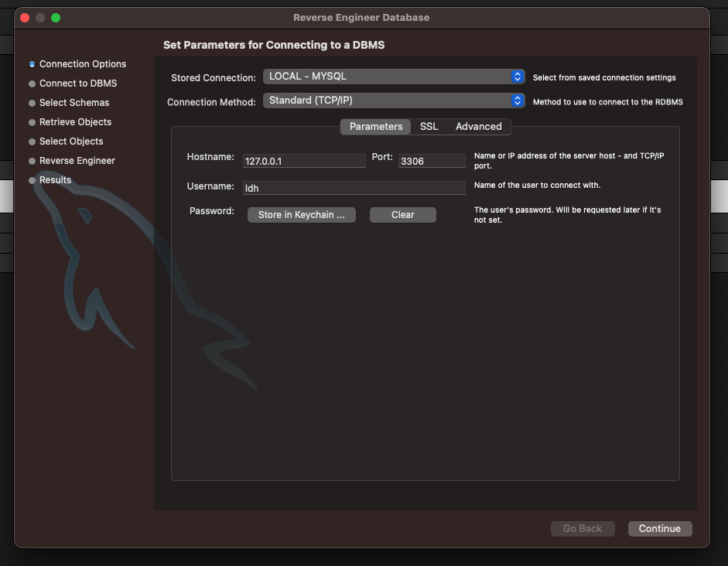Click the Reverse Engineer Database title bar text
This screenshot has width=728, height=566.
click(x=361, y=18)
